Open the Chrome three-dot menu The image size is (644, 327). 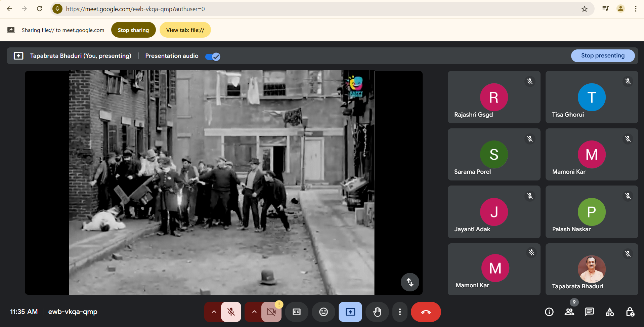tap(636, 9)
